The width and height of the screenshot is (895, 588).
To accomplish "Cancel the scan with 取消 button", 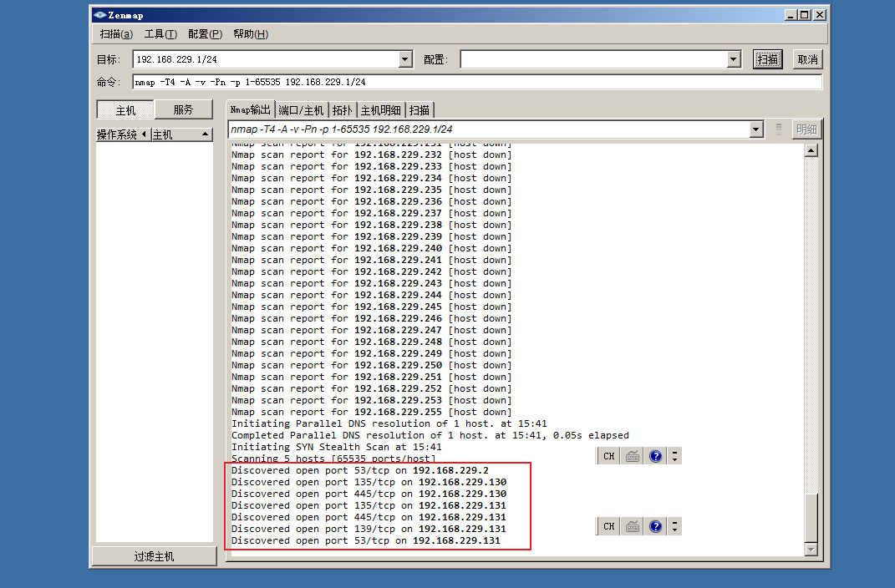I will coord(807,59).
